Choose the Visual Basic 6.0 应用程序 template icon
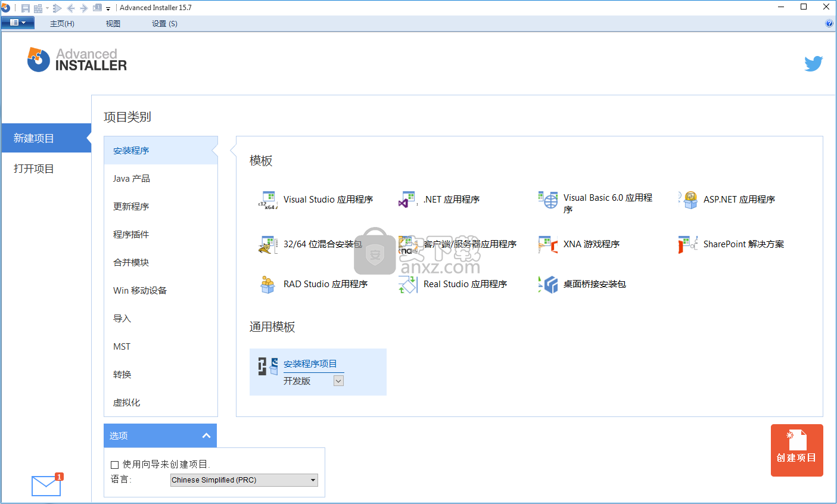 click(547, 200)
